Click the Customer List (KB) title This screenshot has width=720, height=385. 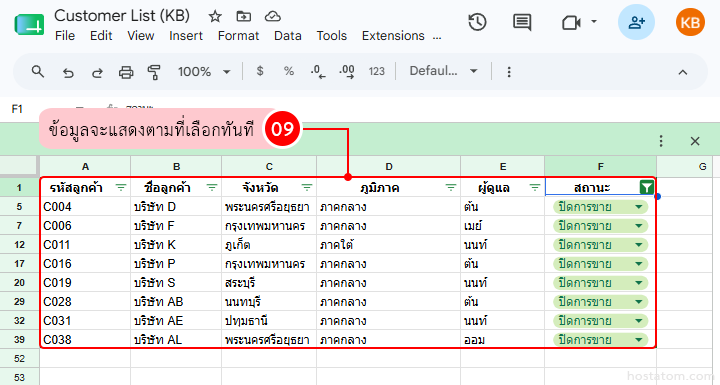(x=122, y=16)
